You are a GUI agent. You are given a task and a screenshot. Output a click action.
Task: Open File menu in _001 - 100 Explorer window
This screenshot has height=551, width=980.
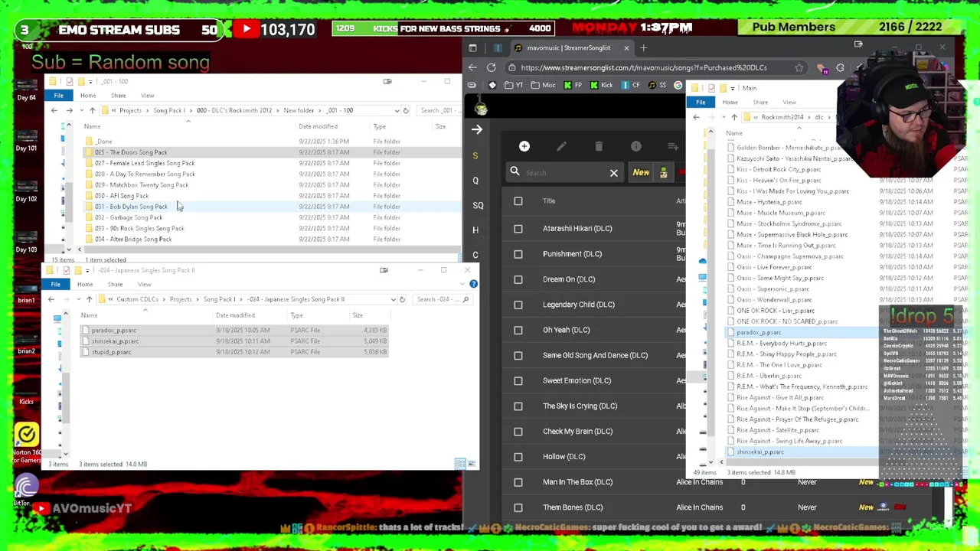click(59, 96)
